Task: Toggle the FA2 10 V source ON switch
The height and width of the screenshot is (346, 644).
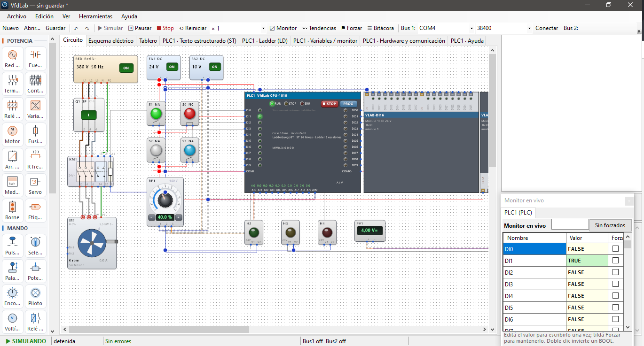Action: click(x=215, y=67)
